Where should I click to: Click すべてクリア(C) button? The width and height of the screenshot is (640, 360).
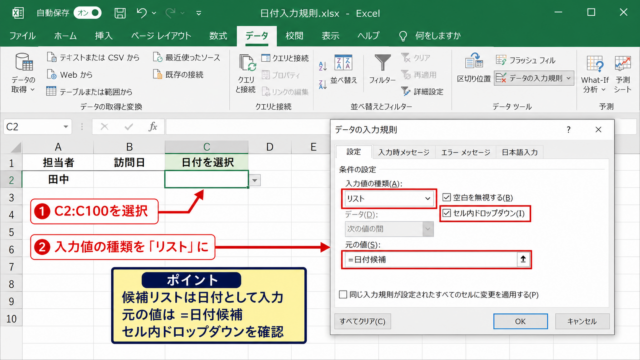click(x=362, y=321)
